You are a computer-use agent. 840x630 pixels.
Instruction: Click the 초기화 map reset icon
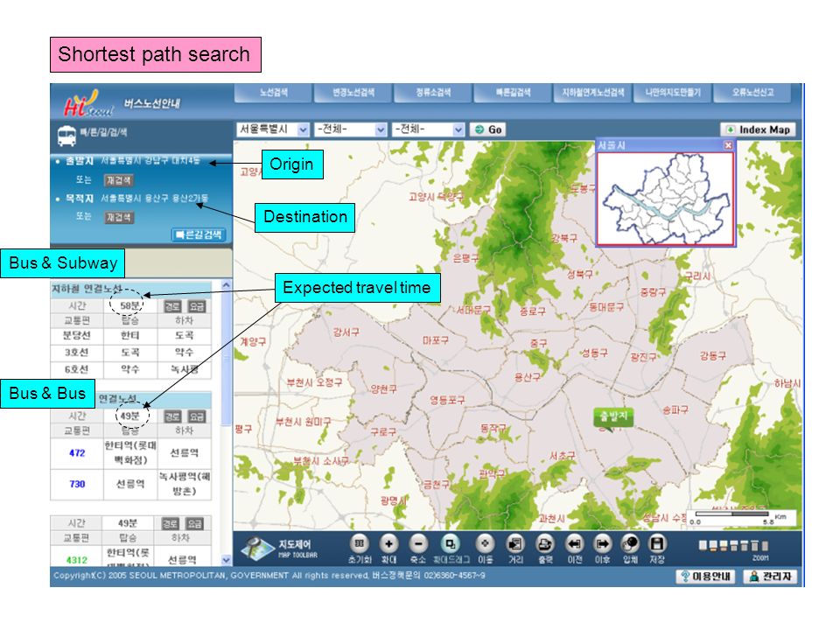pyautogui.click(x=360, y=544)
